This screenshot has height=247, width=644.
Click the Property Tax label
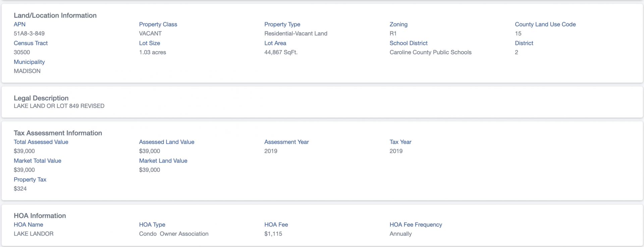pyautogui.click(x=30, y=180)
